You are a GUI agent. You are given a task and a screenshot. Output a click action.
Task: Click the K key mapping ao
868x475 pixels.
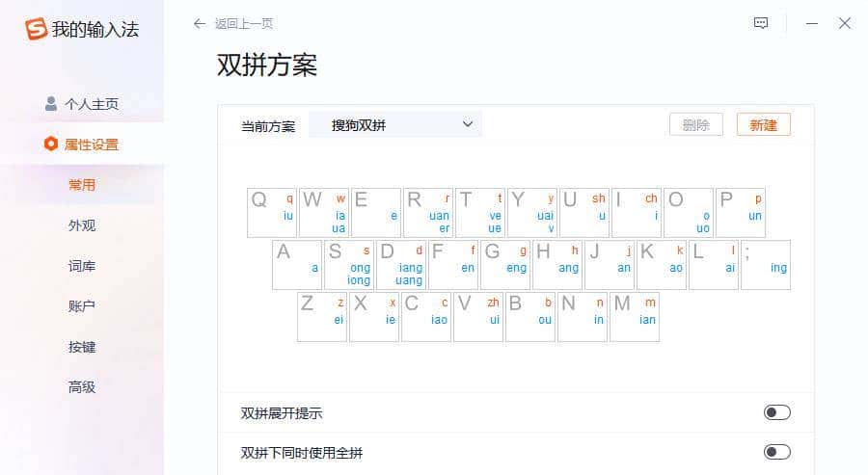pos(661,265)
